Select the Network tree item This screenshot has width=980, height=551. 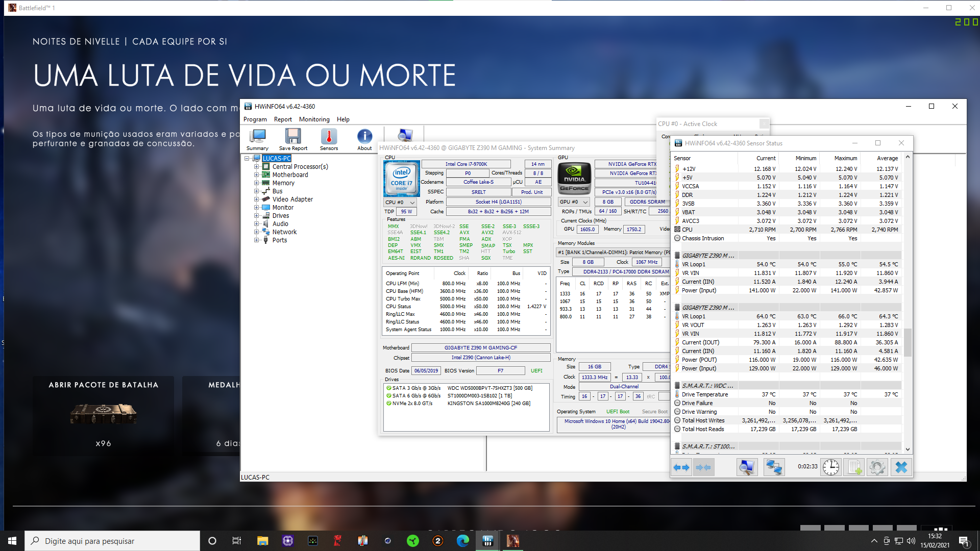pyautogui.click(x=284, y=232)
